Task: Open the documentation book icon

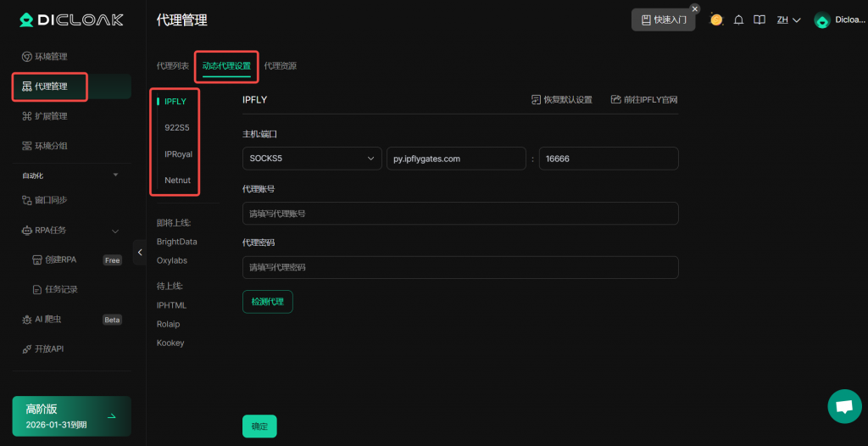Action: click(759, 20)
